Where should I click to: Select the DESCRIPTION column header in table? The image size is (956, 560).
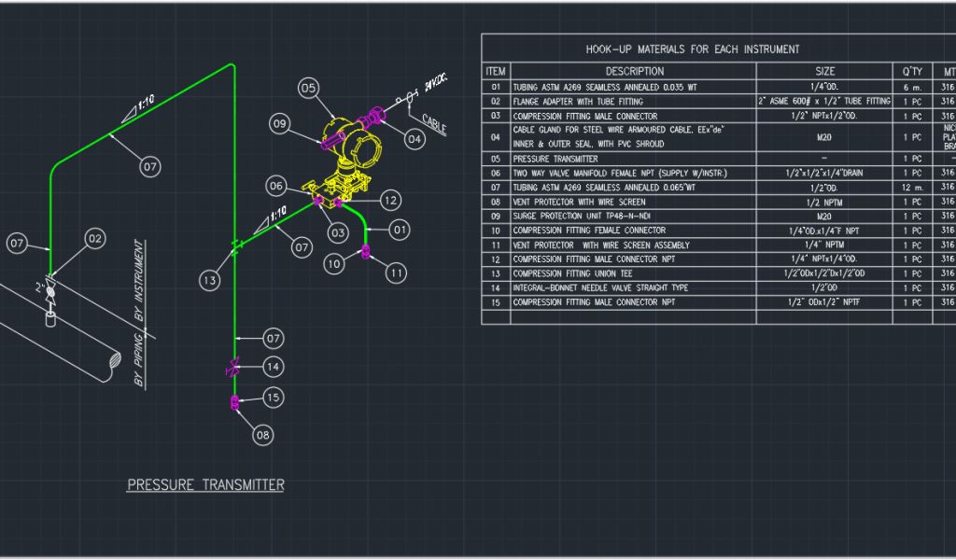point(634,71)
